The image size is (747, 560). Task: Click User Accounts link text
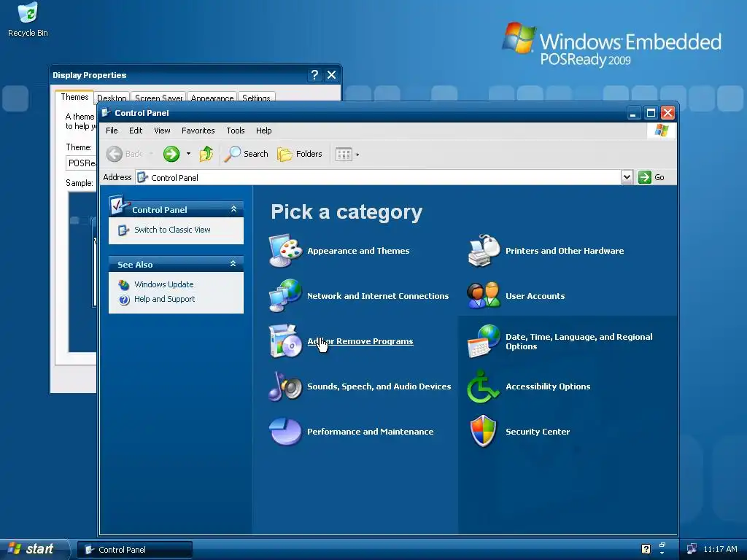535,296
